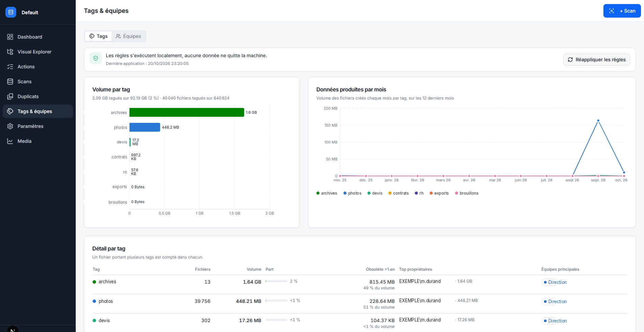Open Paramètres via the gear icon
644x332 pixels.
[x=10, y=126]
